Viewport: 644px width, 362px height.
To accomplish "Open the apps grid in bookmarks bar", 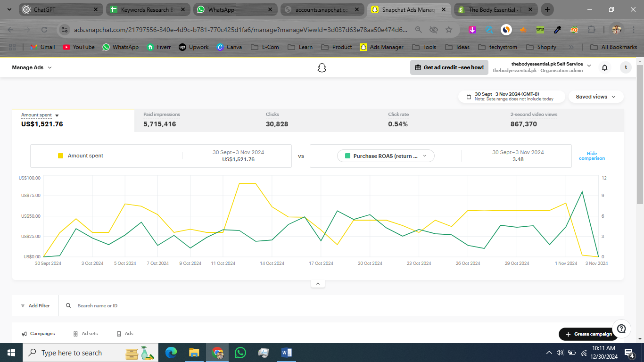I will tap(13, 47).
